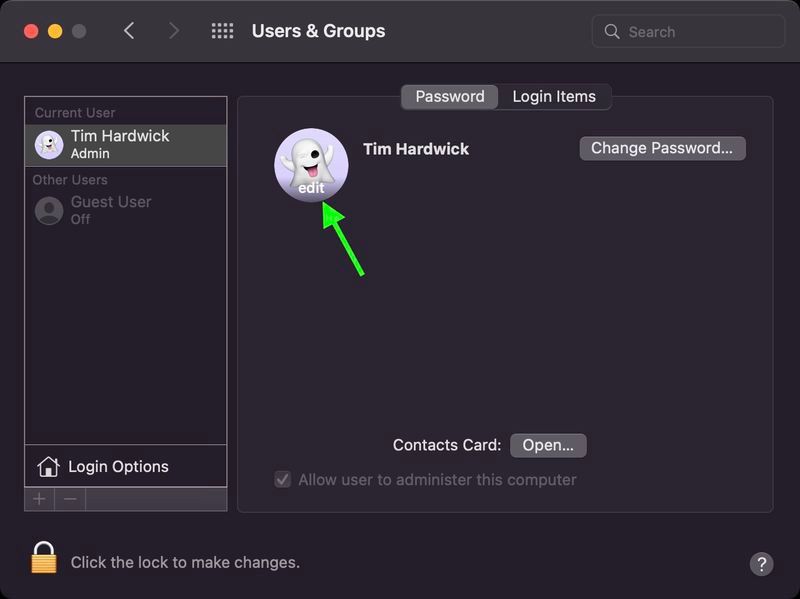Click the Change Password button
The image size is (800, 599).
(662, 148)
